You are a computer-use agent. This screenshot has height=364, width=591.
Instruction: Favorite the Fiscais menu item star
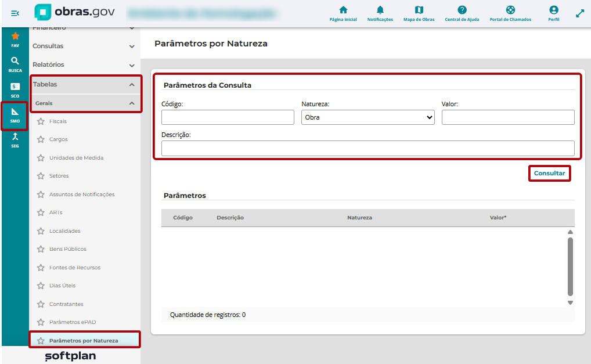(x=41, y=121)
